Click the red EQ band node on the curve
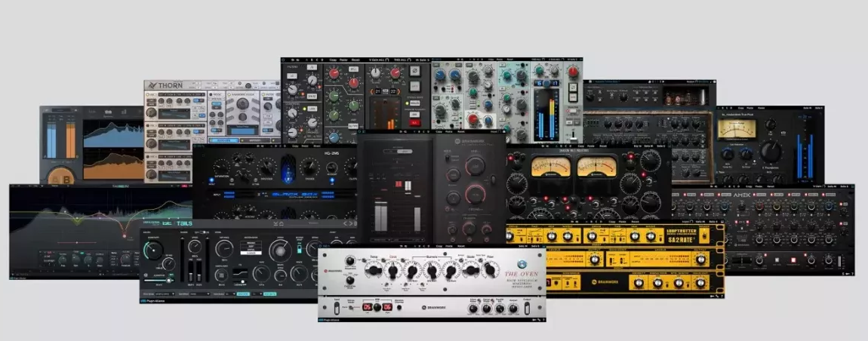Image resolution: width=868 pixels, height=341 pixels. (124, 236)
